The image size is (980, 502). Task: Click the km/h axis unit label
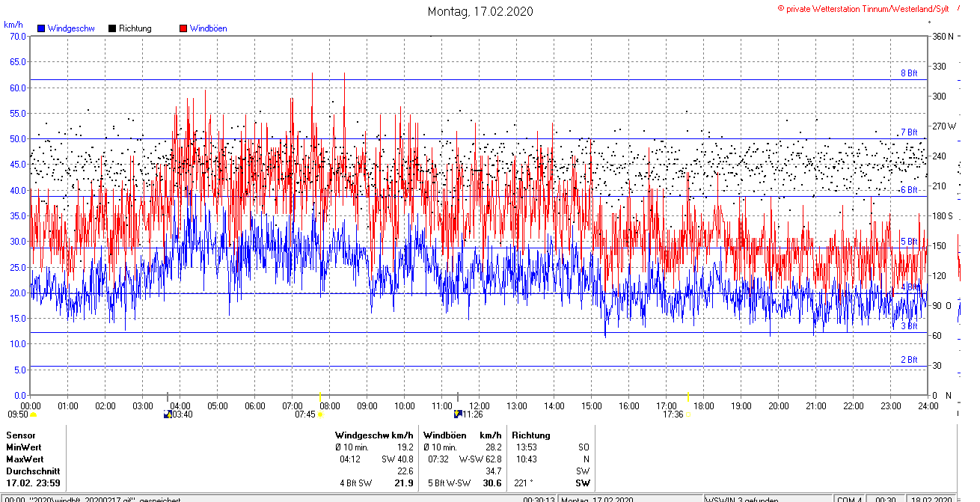coord(13,25)
